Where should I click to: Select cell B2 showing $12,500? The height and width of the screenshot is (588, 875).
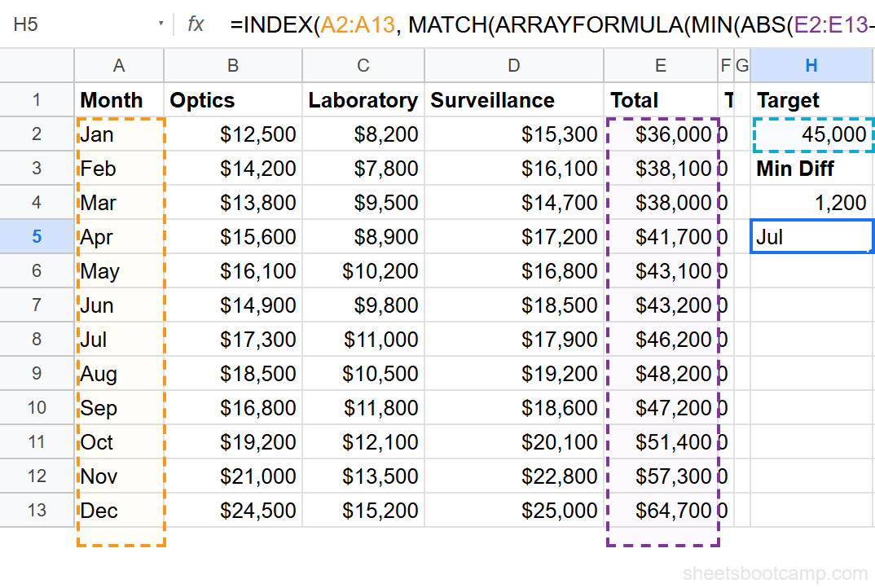(x=232, y=134)
